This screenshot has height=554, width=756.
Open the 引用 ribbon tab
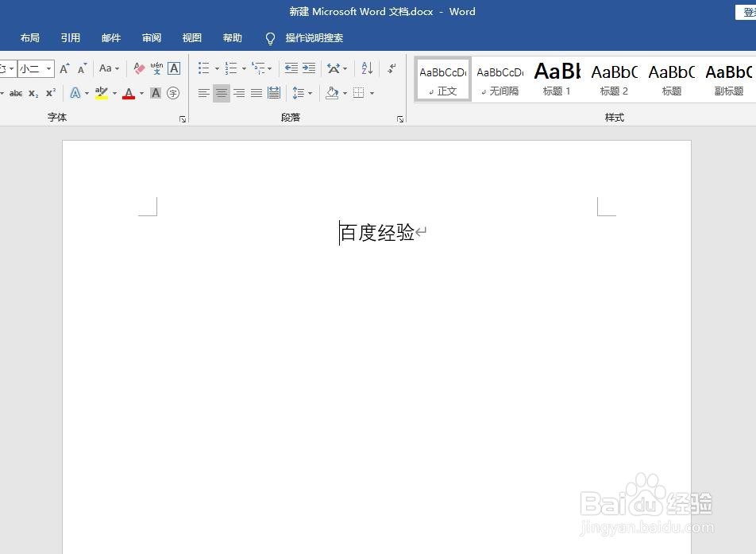71,37
